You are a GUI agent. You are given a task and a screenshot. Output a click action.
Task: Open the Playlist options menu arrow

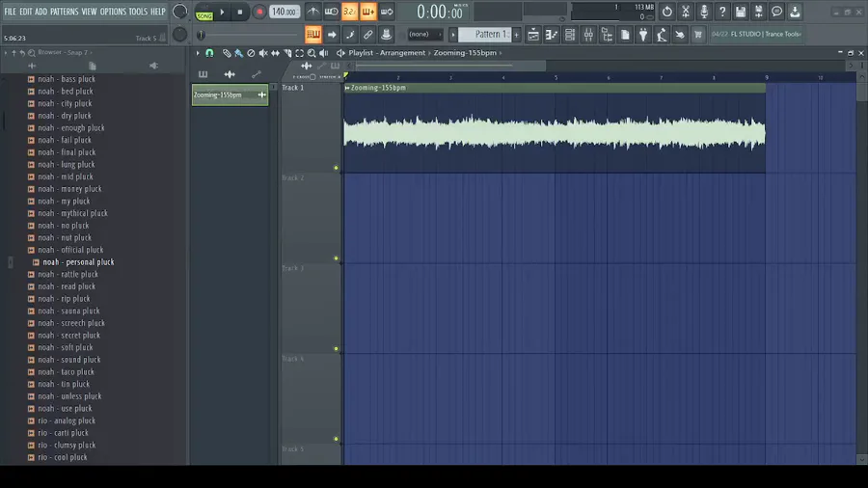(197, 53)
